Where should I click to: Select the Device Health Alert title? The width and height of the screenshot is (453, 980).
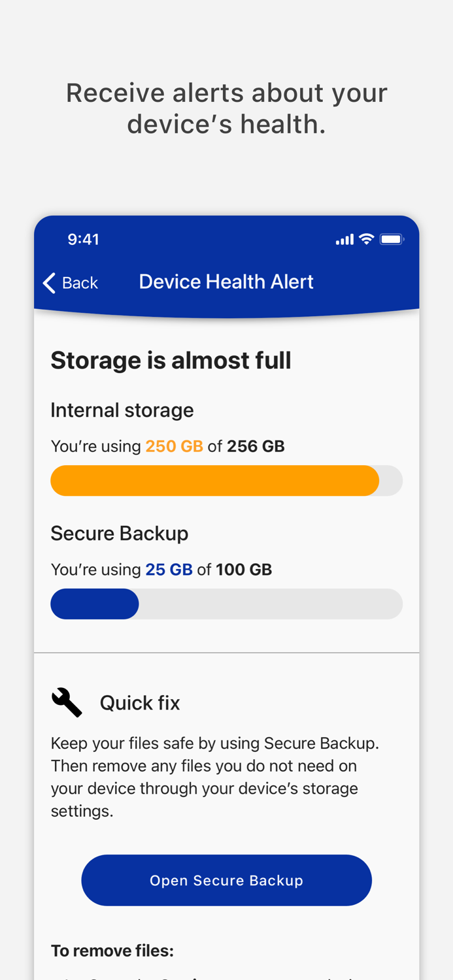[x=226, y=281]
